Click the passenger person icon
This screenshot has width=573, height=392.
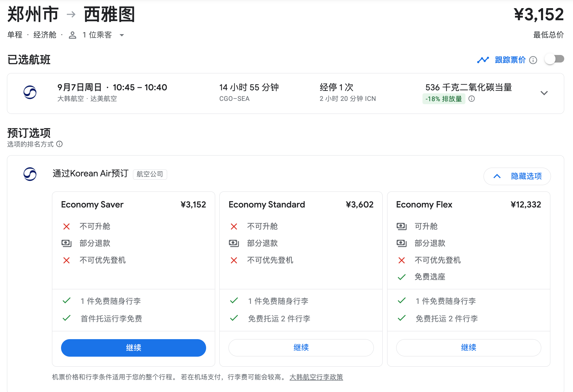coord(72,35)
